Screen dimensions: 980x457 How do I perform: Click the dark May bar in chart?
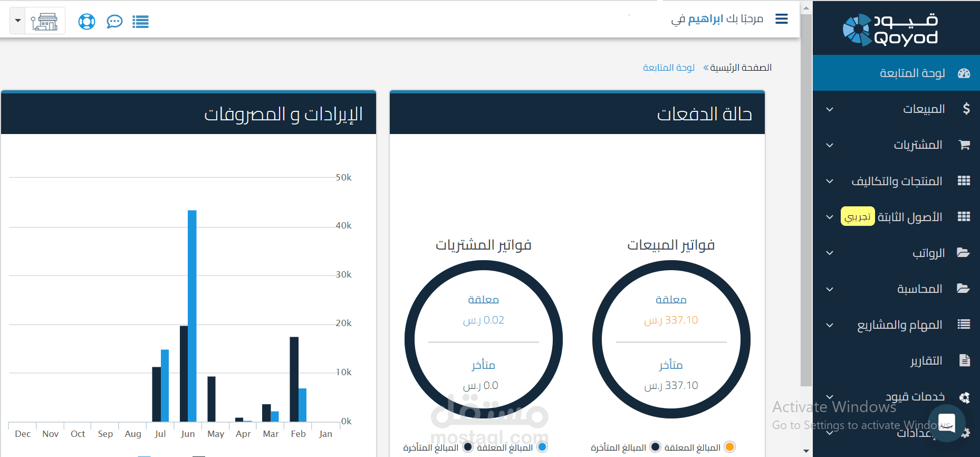pyautogui.click(x=212, y=399)
